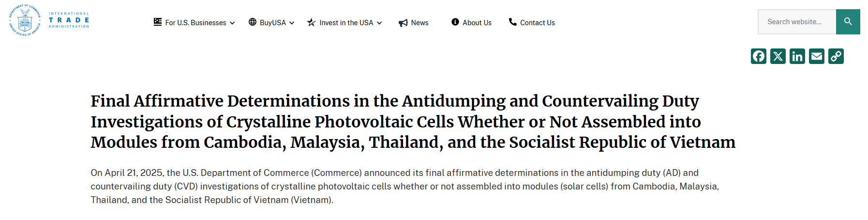Click the info icon beside About Us
The image size is (868, 220).
[x=455, y=22]
